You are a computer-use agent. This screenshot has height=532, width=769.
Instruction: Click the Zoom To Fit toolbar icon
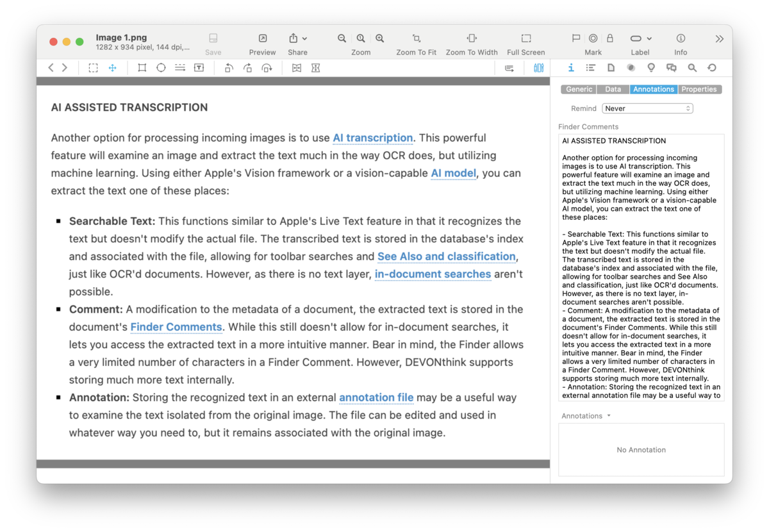(416, 38)
